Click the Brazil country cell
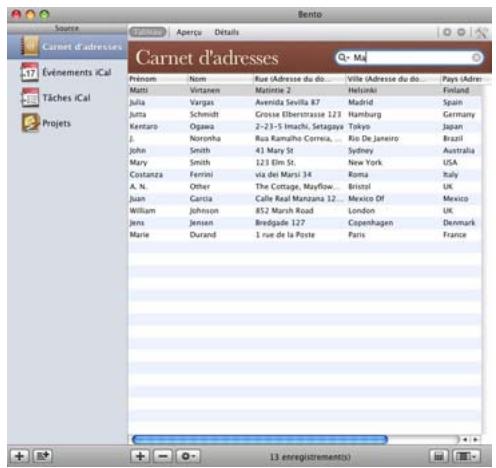The height and width of the screenshot is (468, 496). point(453,138)
